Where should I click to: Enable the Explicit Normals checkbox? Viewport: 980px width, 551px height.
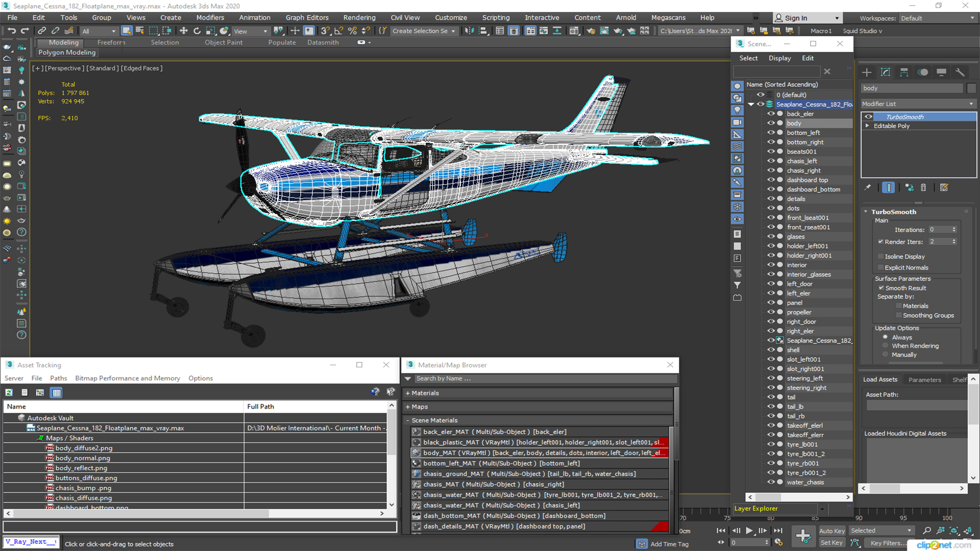tap(880, 268)
